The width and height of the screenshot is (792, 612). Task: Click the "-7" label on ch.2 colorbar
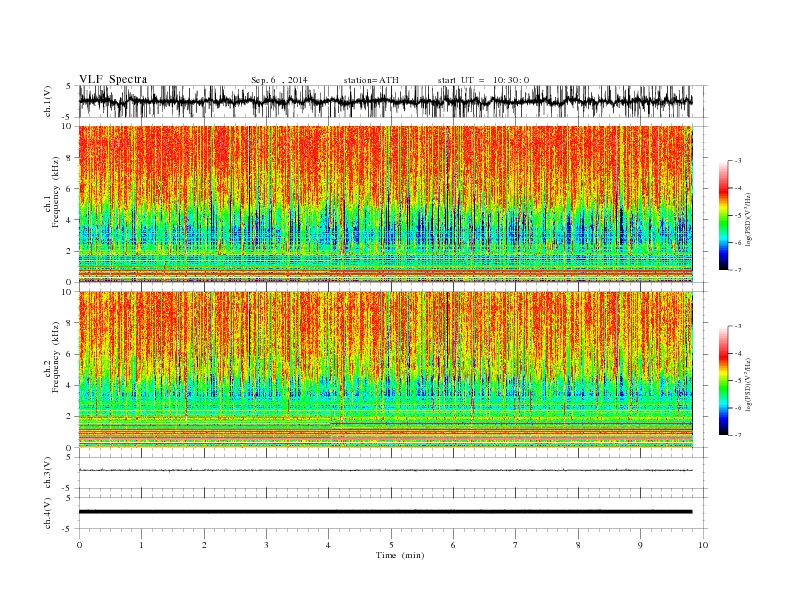(738, 435)
